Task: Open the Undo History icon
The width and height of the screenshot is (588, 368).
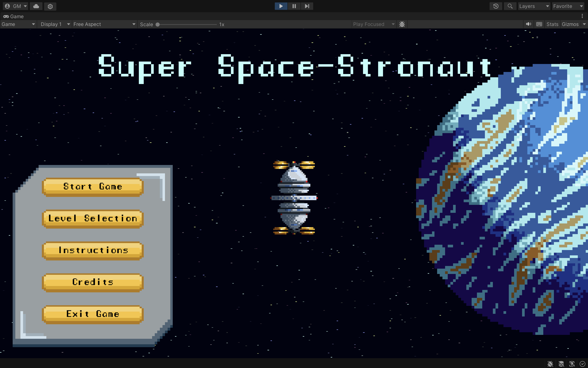Action: (x=496, y=6)
